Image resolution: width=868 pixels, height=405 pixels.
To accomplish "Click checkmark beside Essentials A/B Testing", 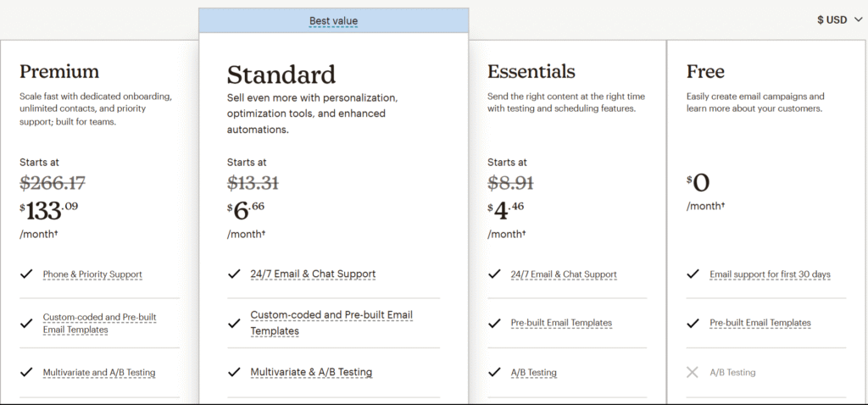I will tap(494, 372).
